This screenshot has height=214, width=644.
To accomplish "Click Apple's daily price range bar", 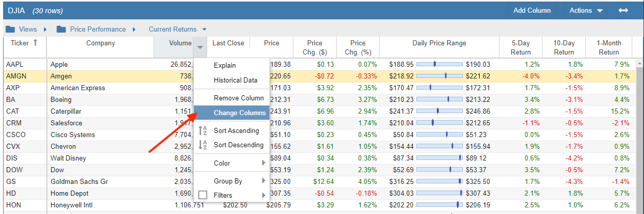I will point(439,65).
